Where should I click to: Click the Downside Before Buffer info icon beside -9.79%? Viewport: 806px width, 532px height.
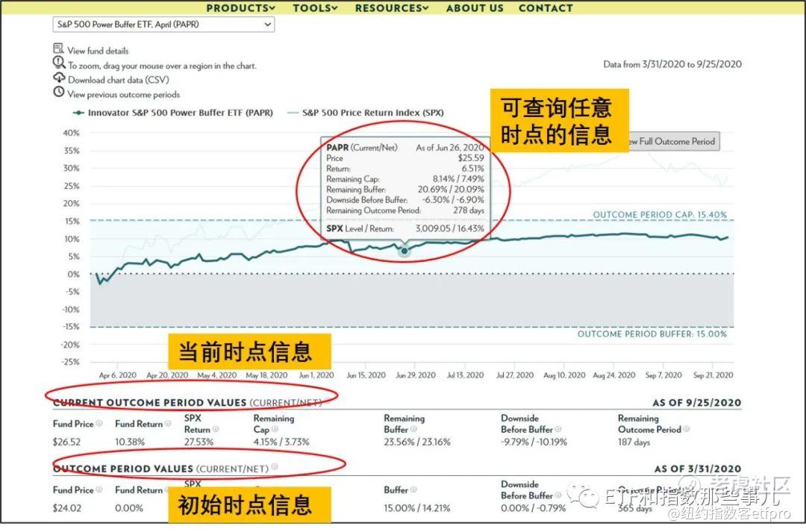click(x=557, y=429)
